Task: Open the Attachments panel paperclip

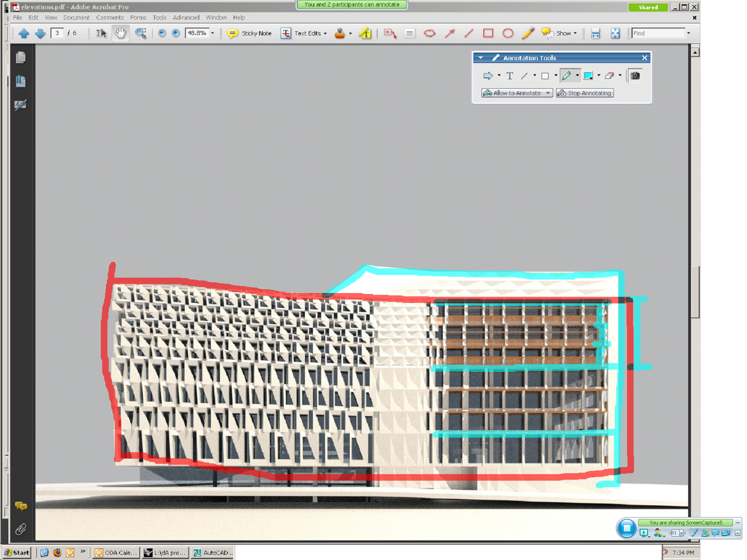Action: pos(21,529)
